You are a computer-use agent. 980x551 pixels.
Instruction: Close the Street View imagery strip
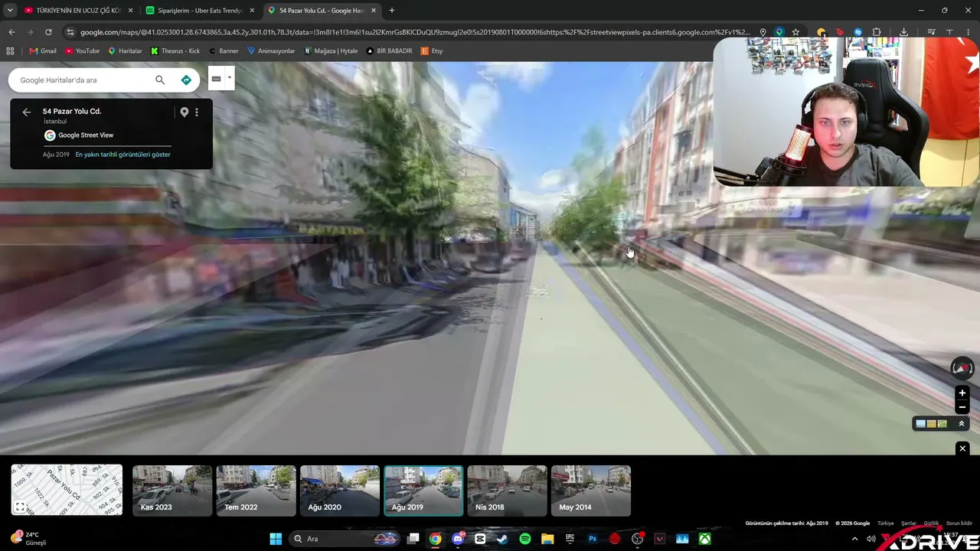point(962,448)
